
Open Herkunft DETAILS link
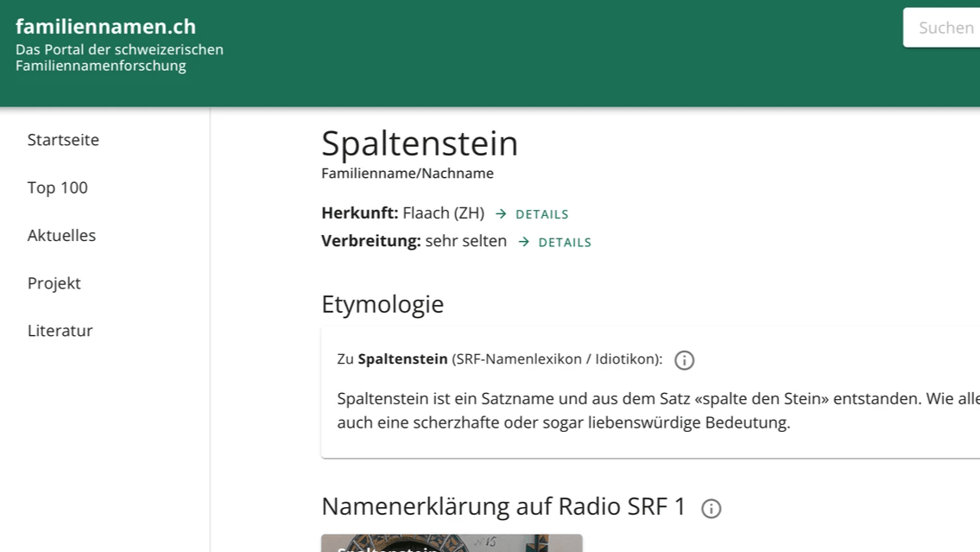pos(532,213)
